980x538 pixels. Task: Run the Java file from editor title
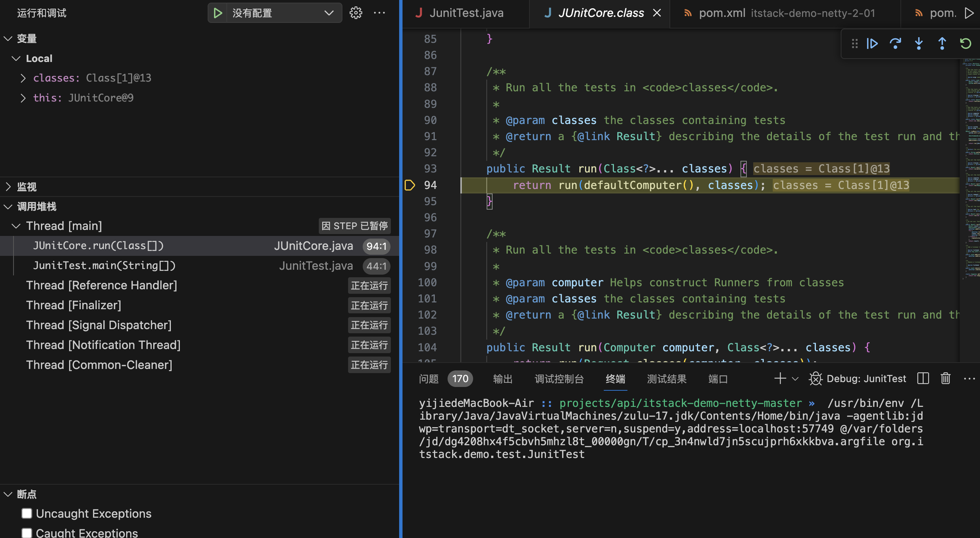(x=969, y=13)
